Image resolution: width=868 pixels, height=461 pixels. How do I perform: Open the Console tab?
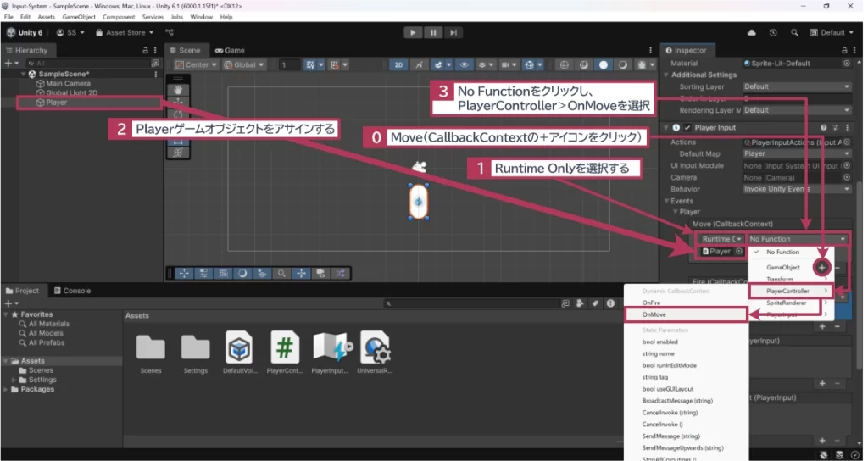72,291
